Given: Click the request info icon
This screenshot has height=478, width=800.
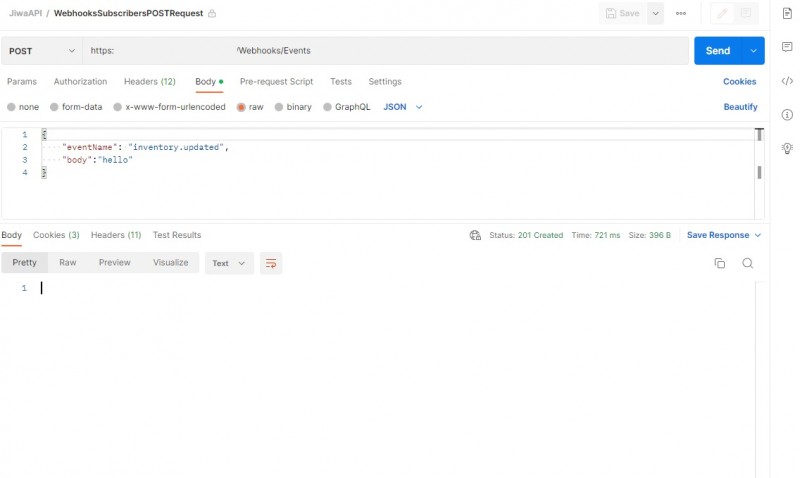Looking at the screenshot, I should [787, 115].
